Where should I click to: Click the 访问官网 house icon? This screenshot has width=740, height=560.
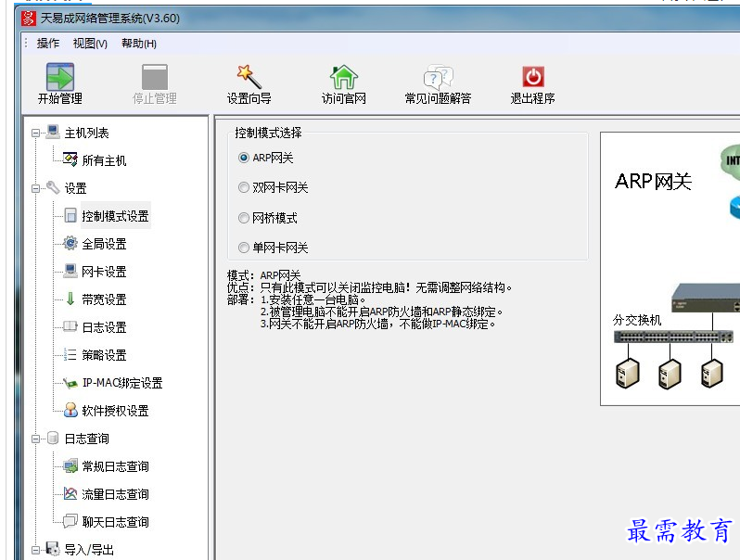[x=344, y=76]
